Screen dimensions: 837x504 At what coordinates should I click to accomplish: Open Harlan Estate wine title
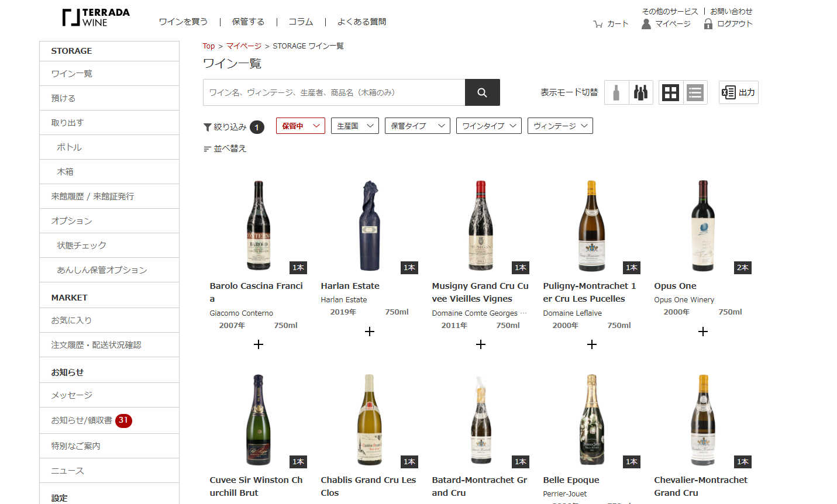pos(350,286)
